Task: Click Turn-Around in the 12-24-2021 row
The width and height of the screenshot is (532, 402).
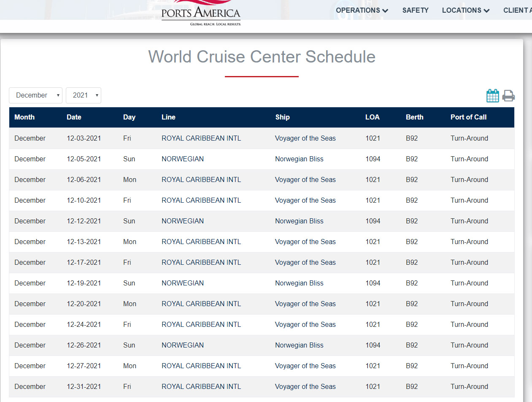Action: (x=469, y=324)
